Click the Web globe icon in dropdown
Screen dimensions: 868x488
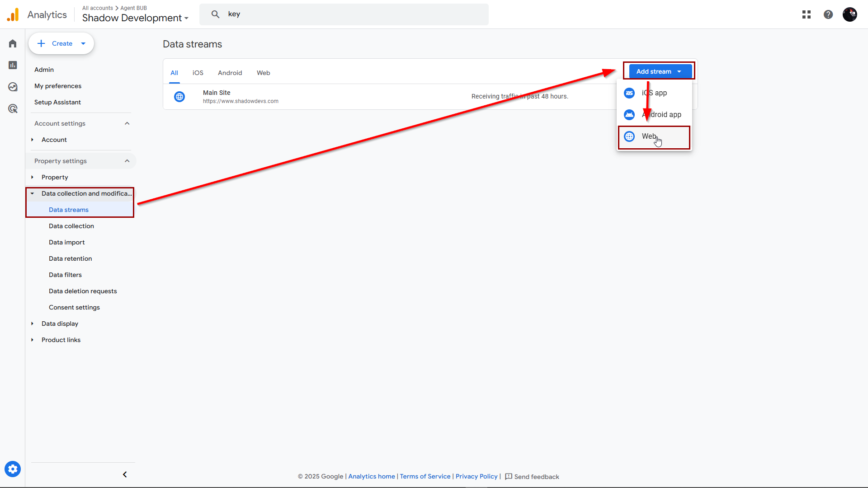[x=629, y=136]
